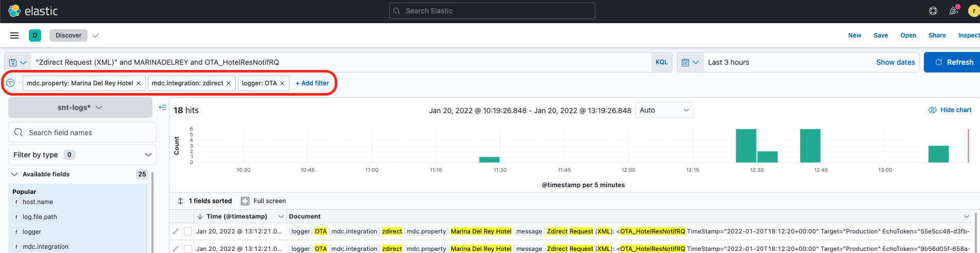The height and width of the screenshot is (253, 980).
Task: Remove the mdc.integration zdirect filter
Action: click(x=229, y=83)
